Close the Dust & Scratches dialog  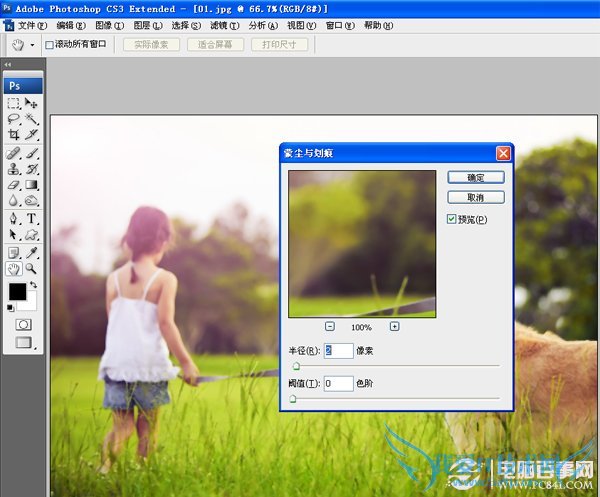503,153
